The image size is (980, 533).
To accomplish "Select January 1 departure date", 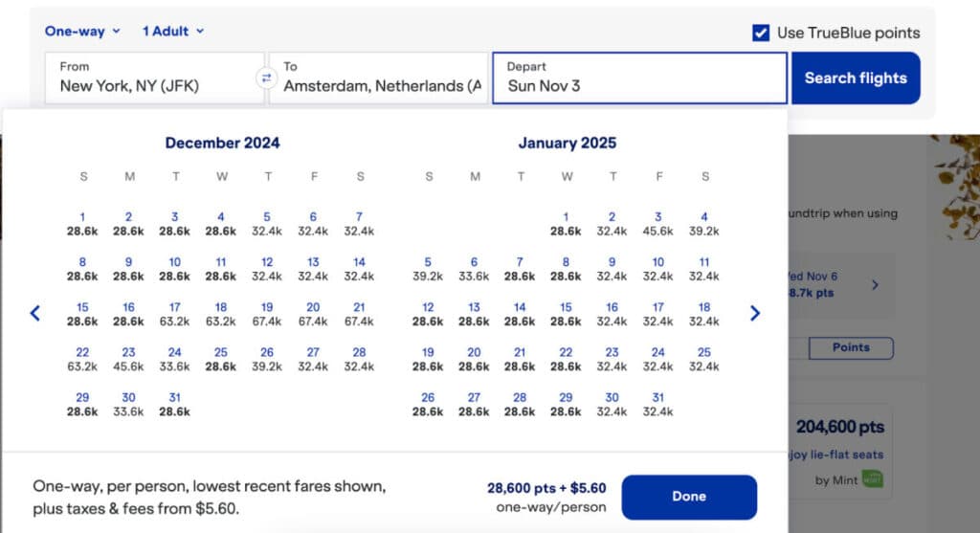I will click(566, 223).
